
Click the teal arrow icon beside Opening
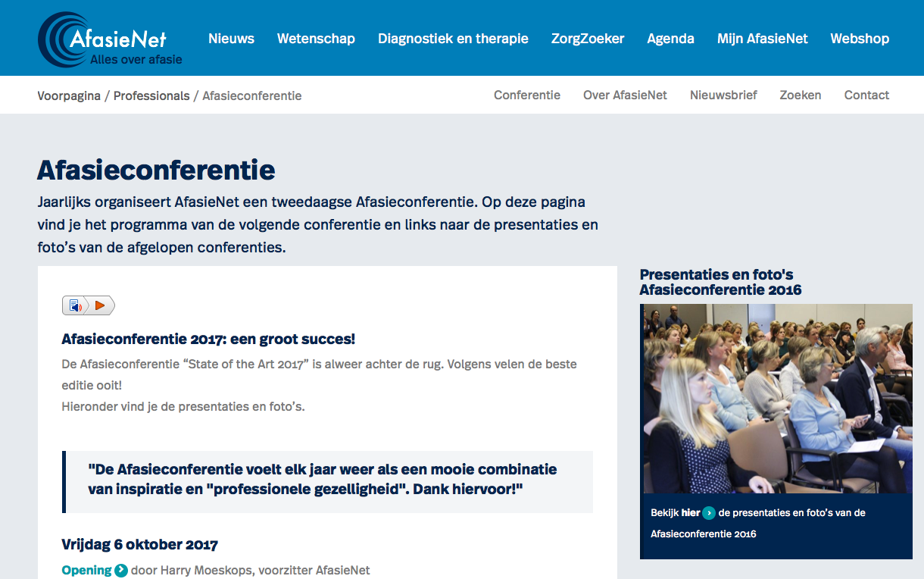(x=121, y=571)
